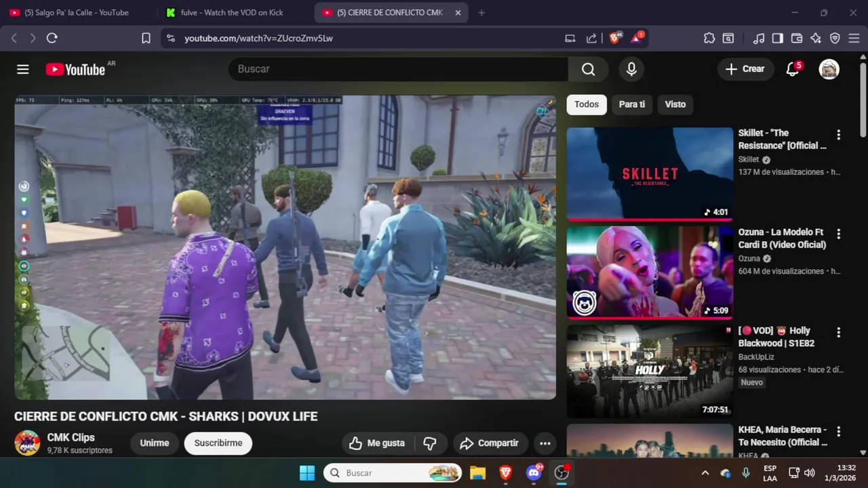868x488 pixels.
Task: Open the KHEA Te Necesito video title
Action: pyautogui.click(x=783, y=436)
